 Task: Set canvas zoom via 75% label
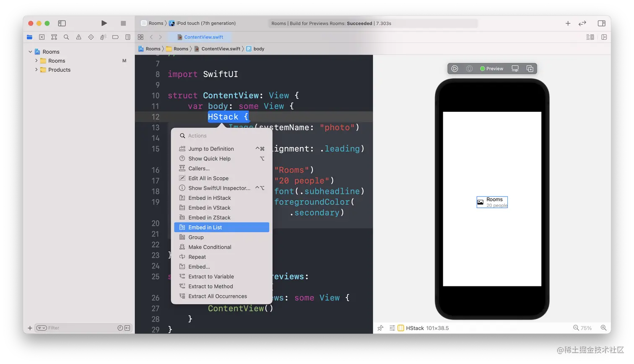[x=586, y=328]
